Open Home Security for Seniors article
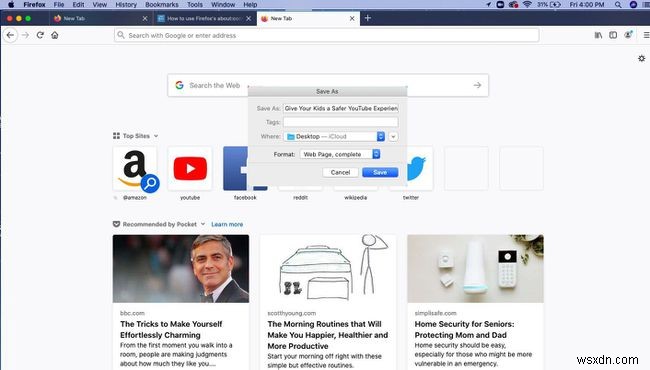The image size is (650, 370). pos(464,329)
